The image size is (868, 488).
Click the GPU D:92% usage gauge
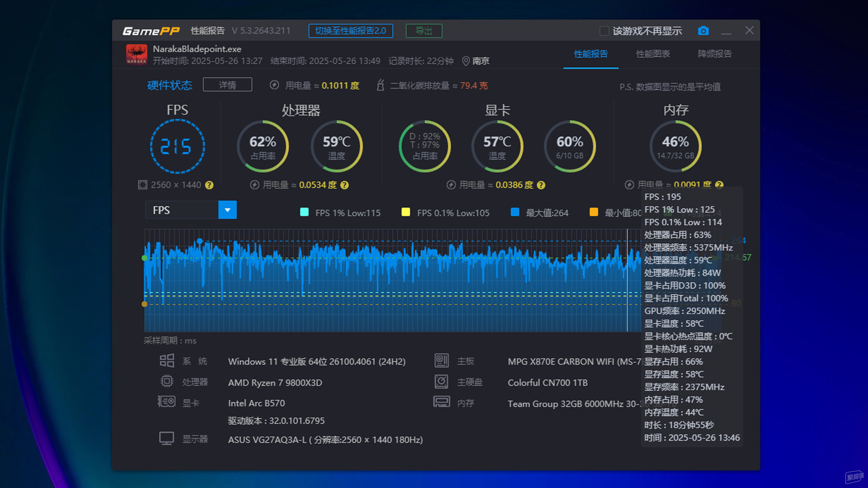tap(425, 146)
